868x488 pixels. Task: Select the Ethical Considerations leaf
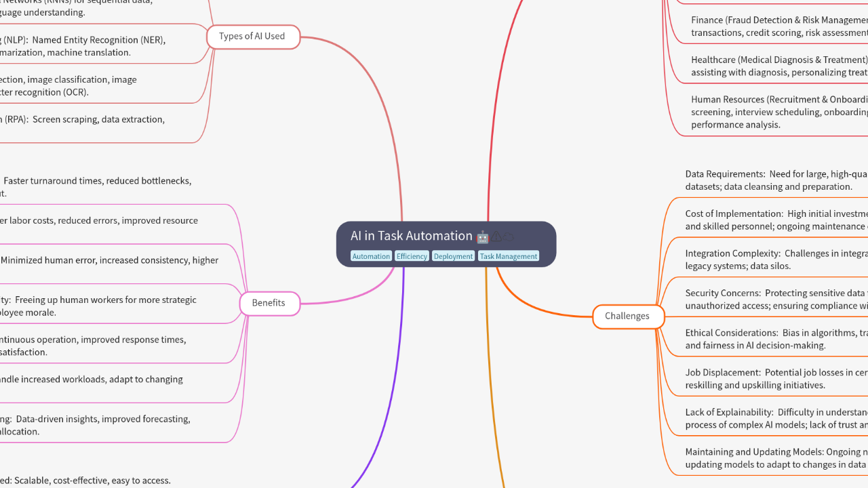776,339
